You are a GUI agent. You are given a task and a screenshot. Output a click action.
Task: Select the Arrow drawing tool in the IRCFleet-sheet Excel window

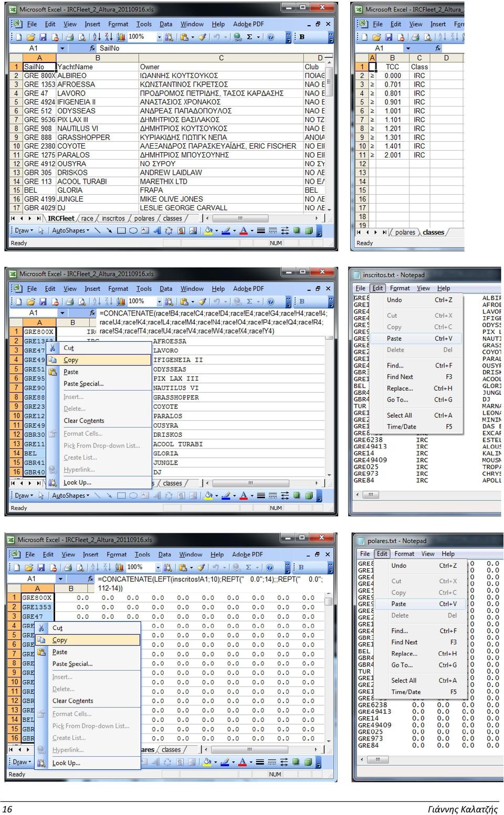point(109,231)
